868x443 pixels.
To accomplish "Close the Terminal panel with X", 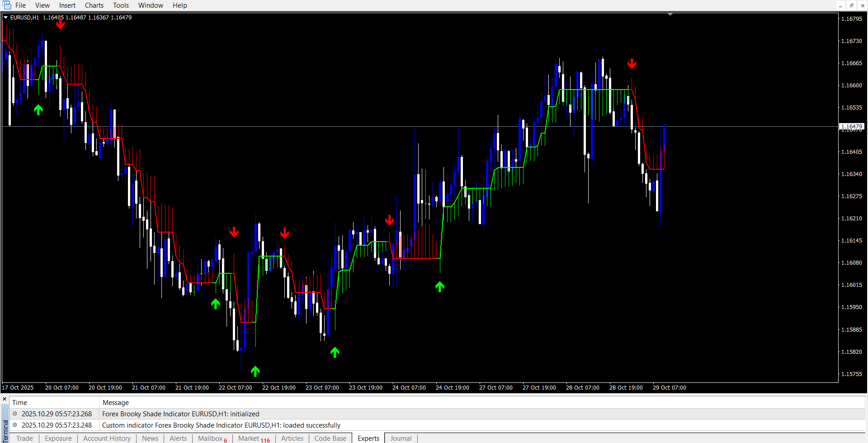I will (5, 399).
